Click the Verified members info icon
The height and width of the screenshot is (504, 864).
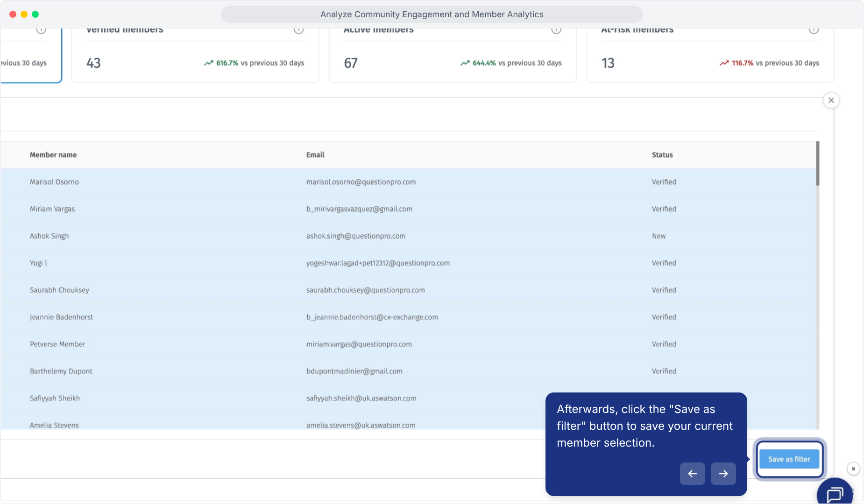(298, 30)
